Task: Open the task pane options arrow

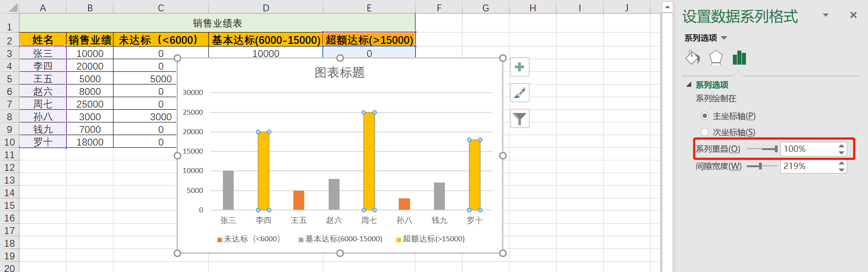Action: pyautogui.click(x=826, y=15)
